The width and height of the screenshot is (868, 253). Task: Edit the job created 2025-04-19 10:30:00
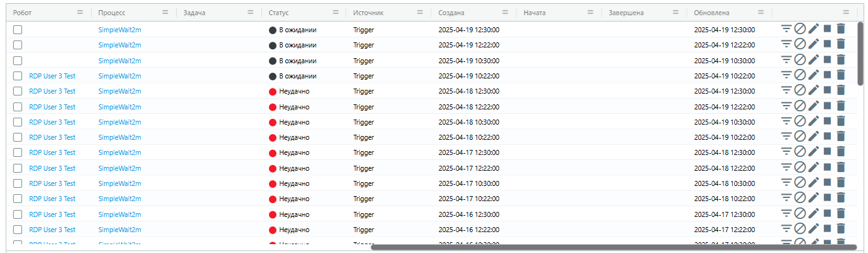[814, 59]
